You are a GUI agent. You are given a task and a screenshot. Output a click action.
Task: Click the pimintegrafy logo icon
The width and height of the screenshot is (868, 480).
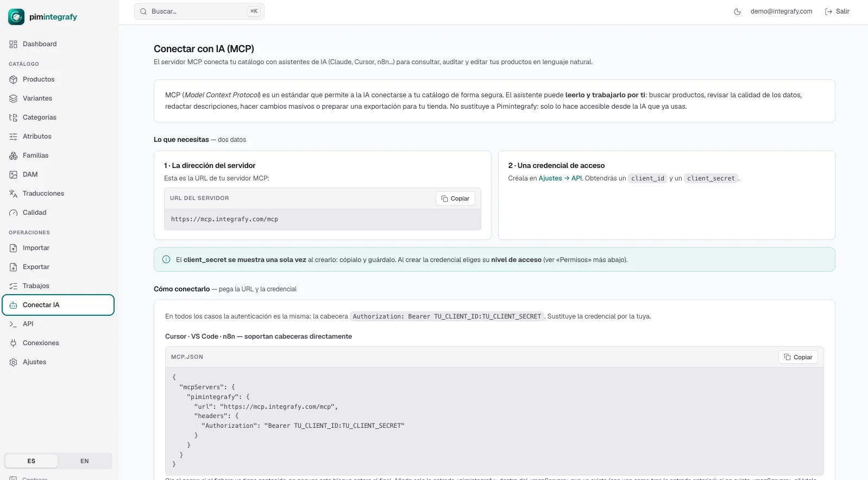click(x=16, y=17)
